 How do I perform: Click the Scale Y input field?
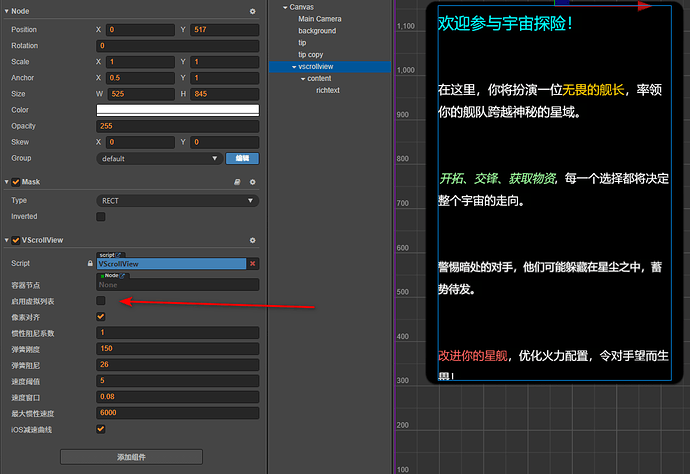point(224,62)
